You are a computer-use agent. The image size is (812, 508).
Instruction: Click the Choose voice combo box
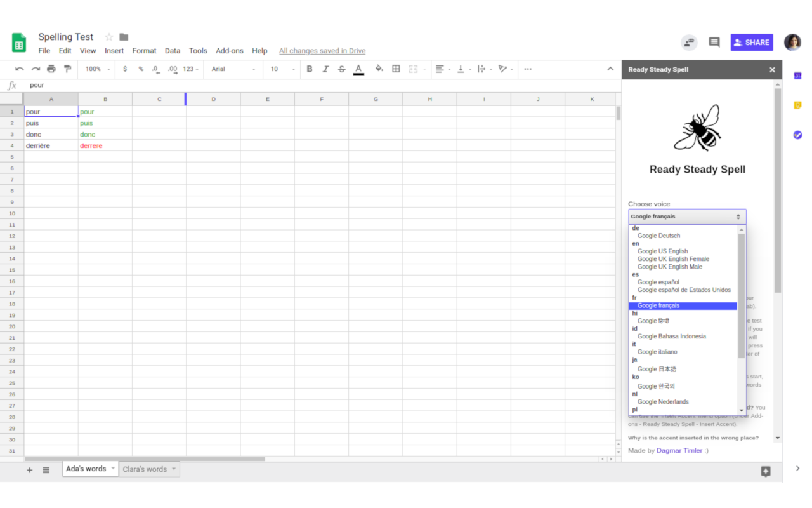[x=687, y=217]
